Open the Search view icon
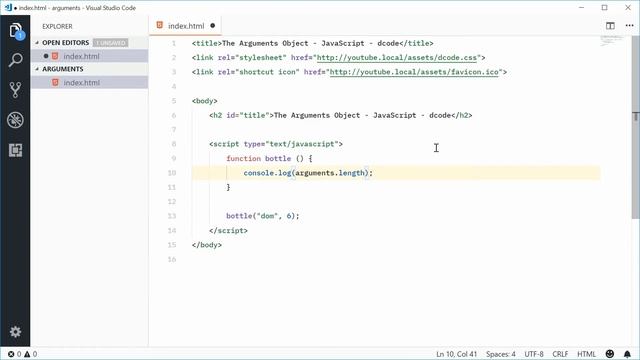 [15, 60]
